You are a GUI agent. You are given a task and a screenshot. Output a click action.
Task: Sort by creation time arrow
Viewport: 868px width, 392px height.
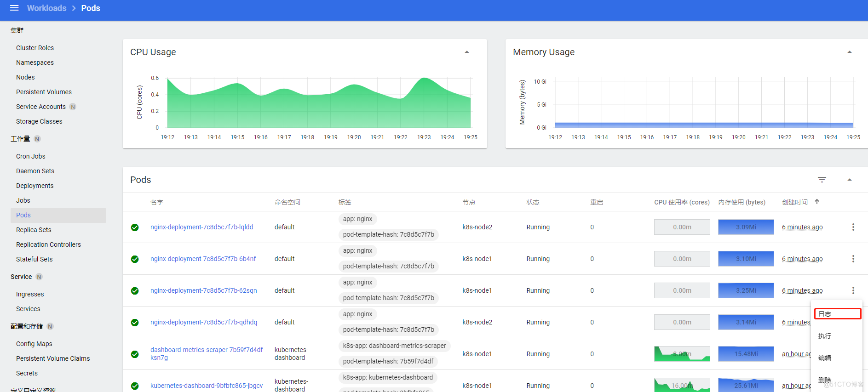click(x=817, y=202)
